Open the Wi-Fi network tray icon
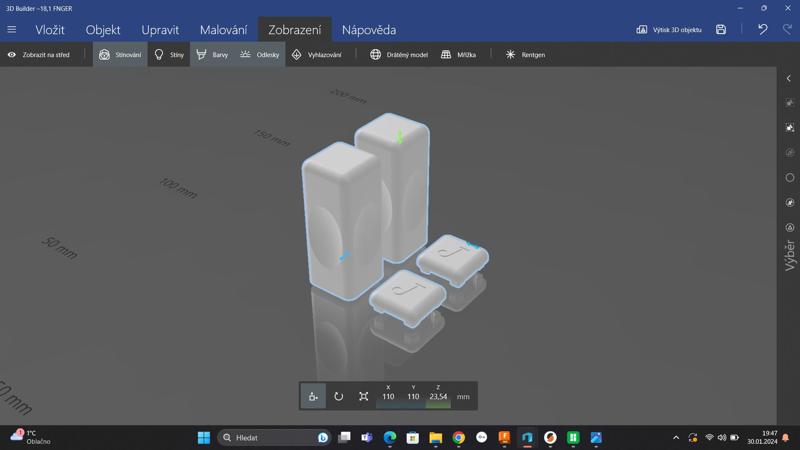Screen dimensions: 800x450 tap(709, 438)
